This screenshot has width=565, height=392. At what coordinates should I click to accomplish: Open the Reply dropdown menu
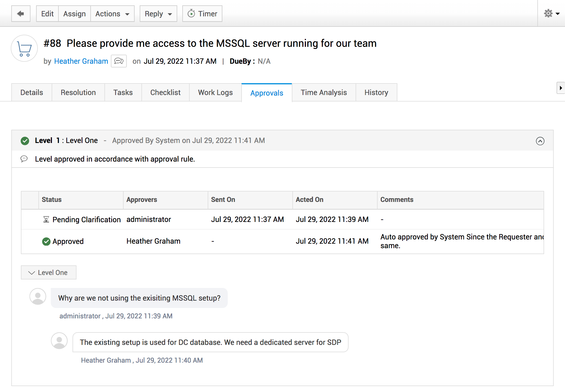158,14
